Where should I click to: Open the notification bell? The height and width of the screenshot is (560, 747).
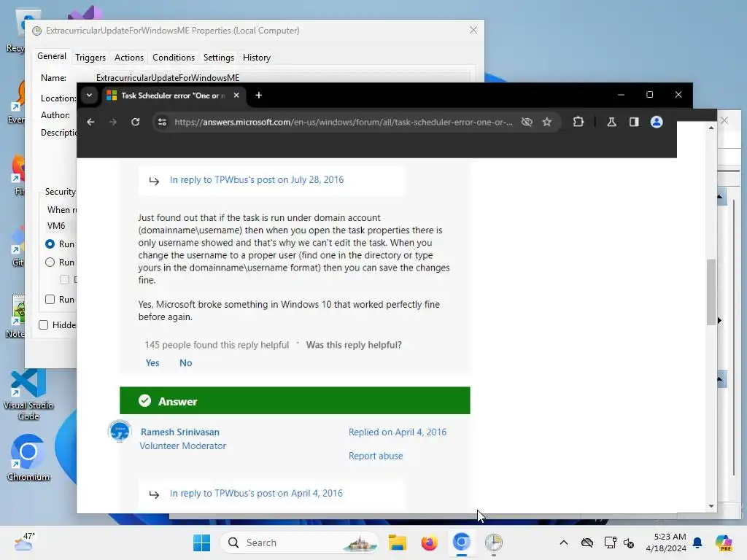[697, 542]
